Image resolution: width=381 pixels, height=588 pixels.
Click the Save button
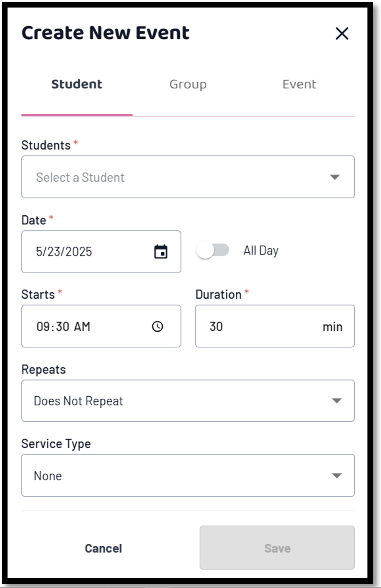coord(277,548)
